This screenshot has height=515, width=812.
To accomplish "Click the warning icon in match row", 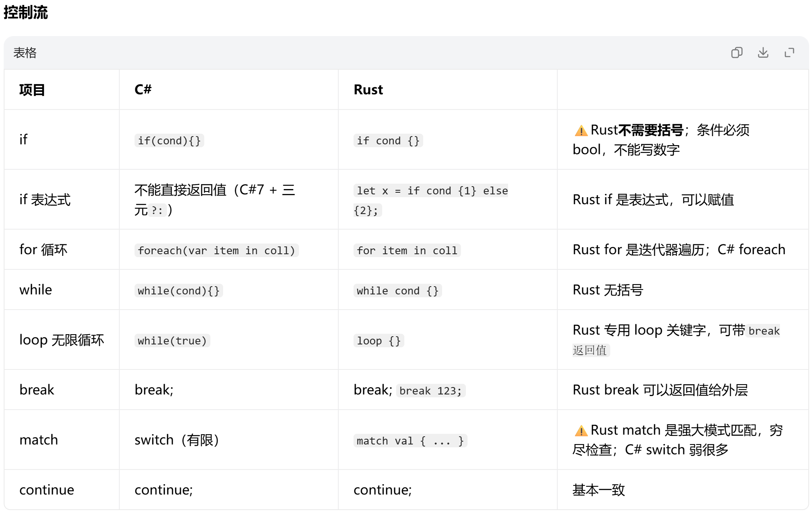I will (581, 431).
